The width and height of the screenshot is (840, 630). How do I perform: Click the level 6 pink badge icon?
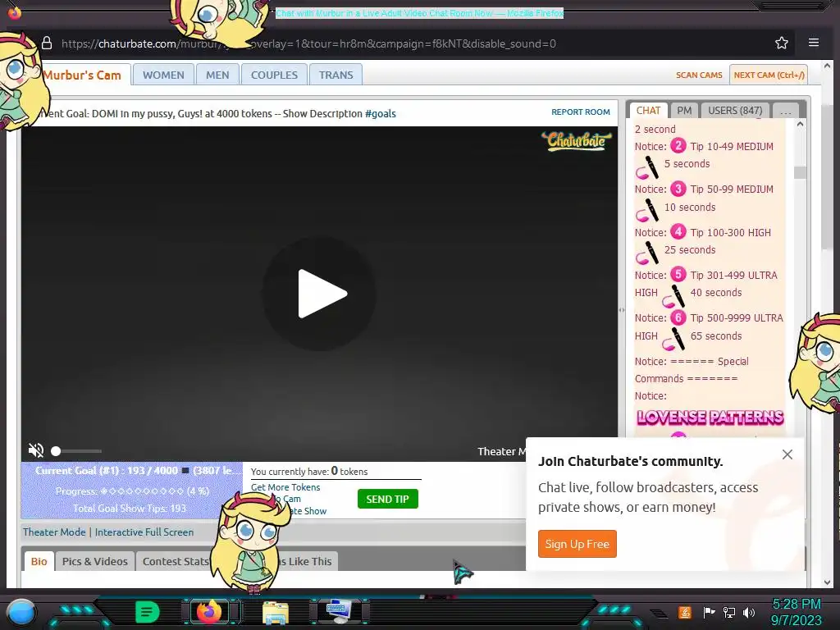678,317
